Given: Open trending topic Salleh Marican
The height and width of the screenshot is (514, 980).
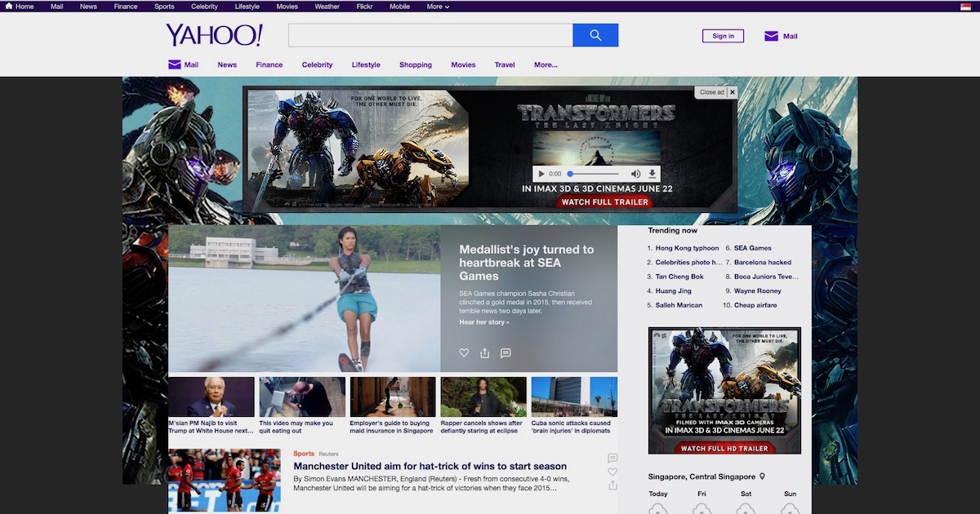Looking at the screenshot, I should [x=679, y=305].
